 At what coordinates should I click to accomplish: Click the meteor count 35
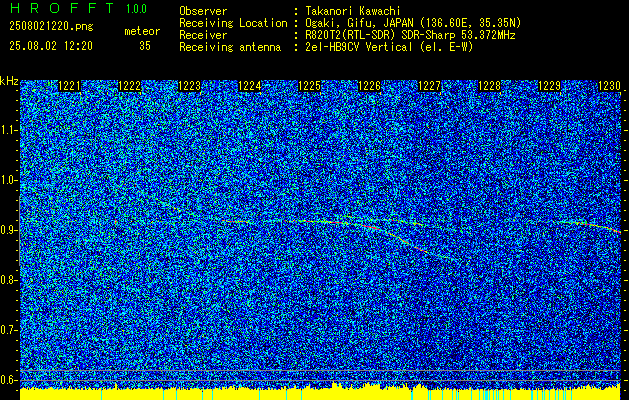pos(145,46)
